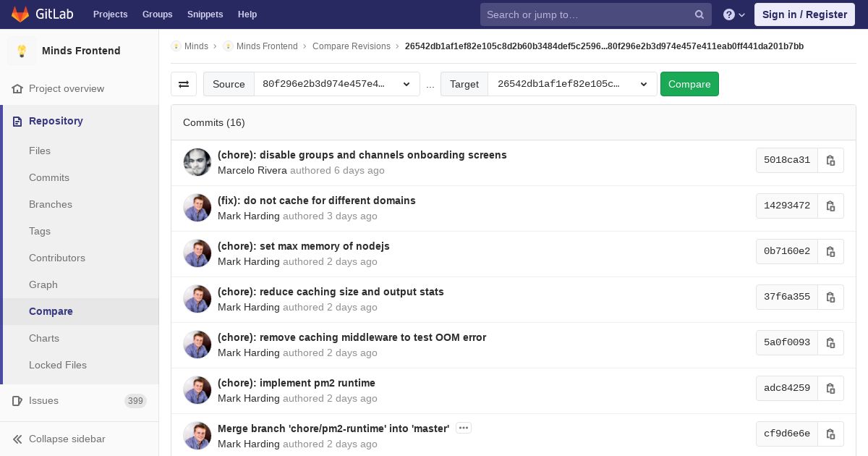This screenshot has width=868, height=456.
Task: Open the Help question-mark dropdown
Action: tap(733, 14)
